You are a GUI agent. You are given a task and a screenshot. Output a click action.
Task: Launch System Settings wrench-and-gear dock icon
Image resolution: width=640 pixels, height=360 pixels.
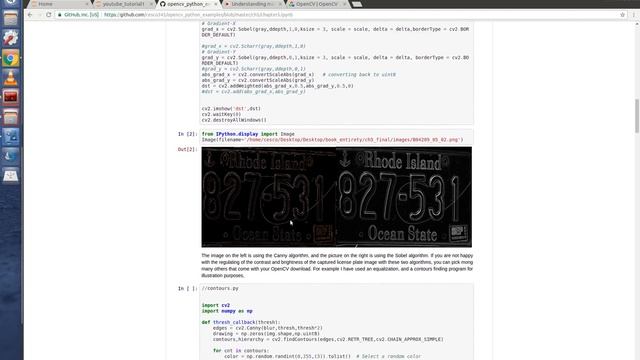pyautogui.click(x=11, y=38)
